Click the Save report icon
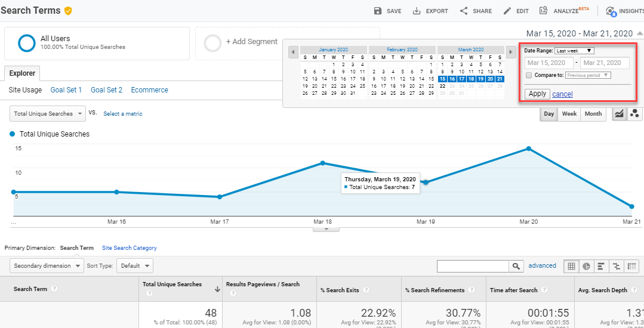Viewport: 644px width, 328px height. [378, 11]
